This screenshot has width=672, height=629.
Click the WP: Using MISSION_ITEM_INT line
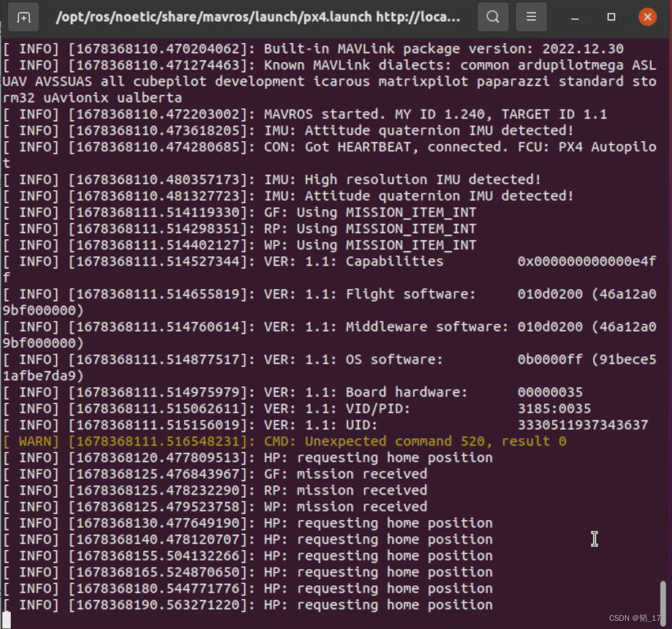[x=239, y=245]
